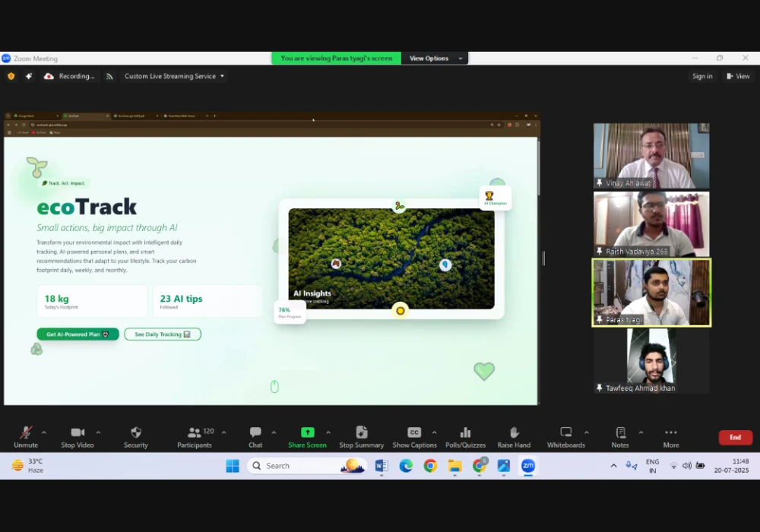Open the Chat panel

[x=255, y=432]
